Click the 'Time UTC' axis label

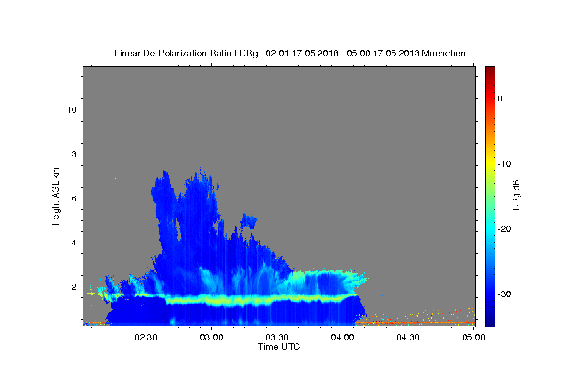(279, 347)
